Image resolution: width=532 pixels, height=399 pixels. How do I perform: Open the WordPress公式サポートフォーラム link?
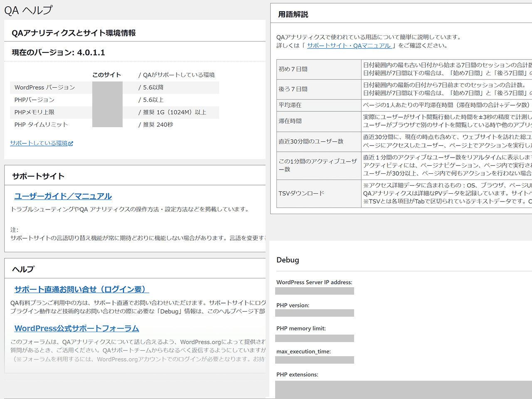(76, 328)
